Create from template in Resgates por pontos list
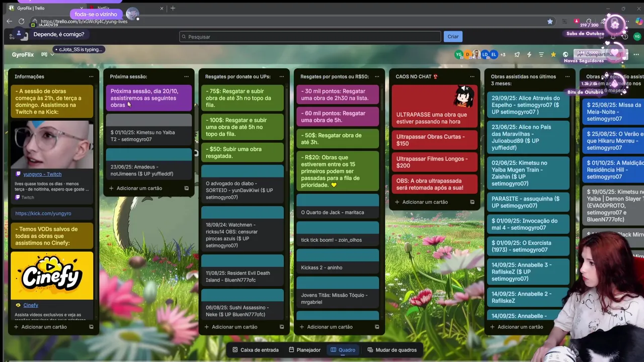Viewport: 644px width, 362px height. coord(377,327)
